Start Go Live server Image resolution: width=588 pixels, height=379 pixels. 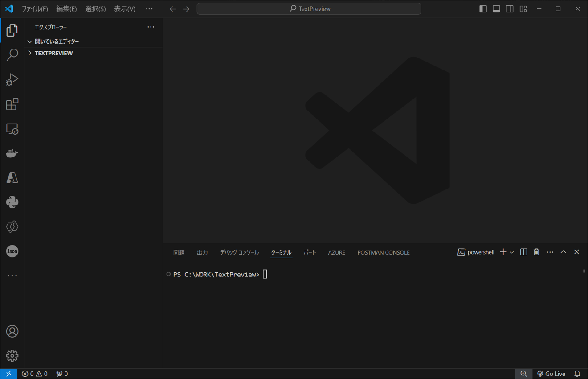(x=551, y=374)
